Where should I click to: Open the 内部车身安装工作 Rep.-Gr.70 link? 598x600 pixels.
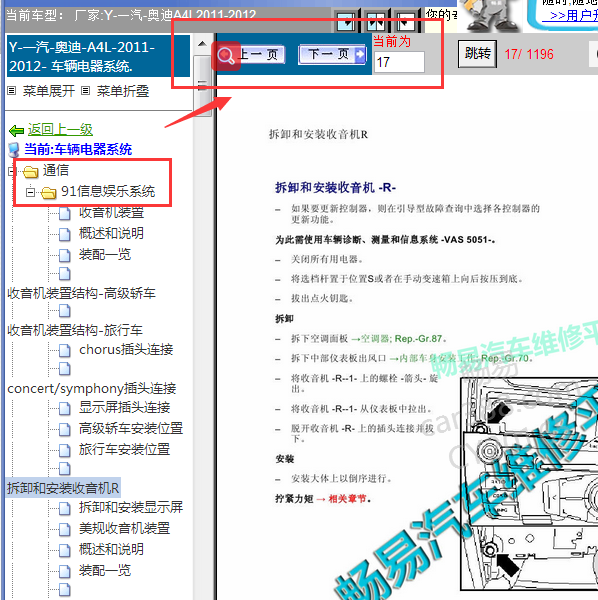459,358
